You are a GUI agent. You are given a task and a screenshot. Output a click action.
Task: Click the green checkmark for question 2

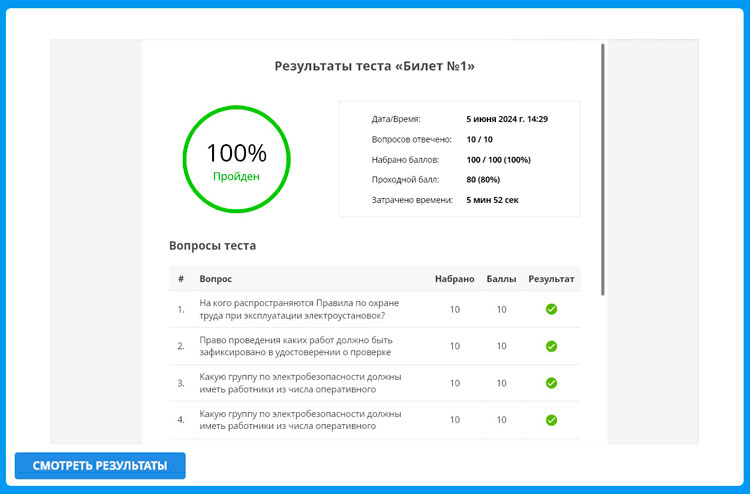point(551,346)
